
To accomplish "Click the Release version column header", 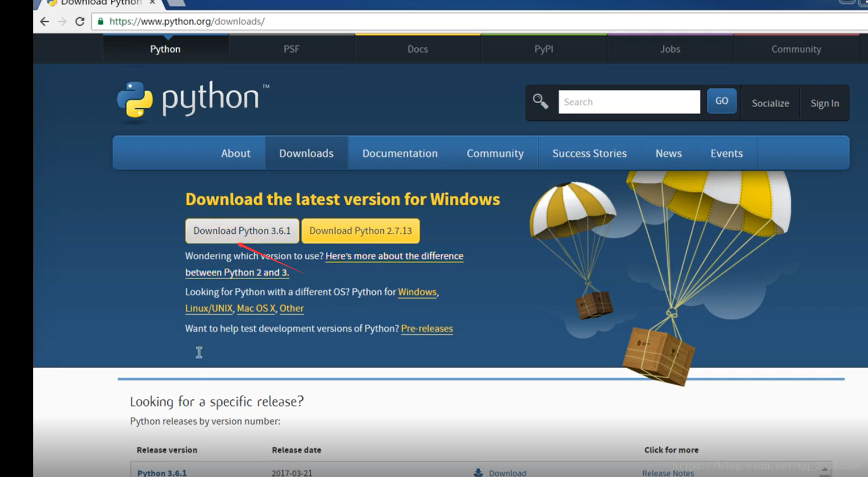I will (x=167, y=450).
